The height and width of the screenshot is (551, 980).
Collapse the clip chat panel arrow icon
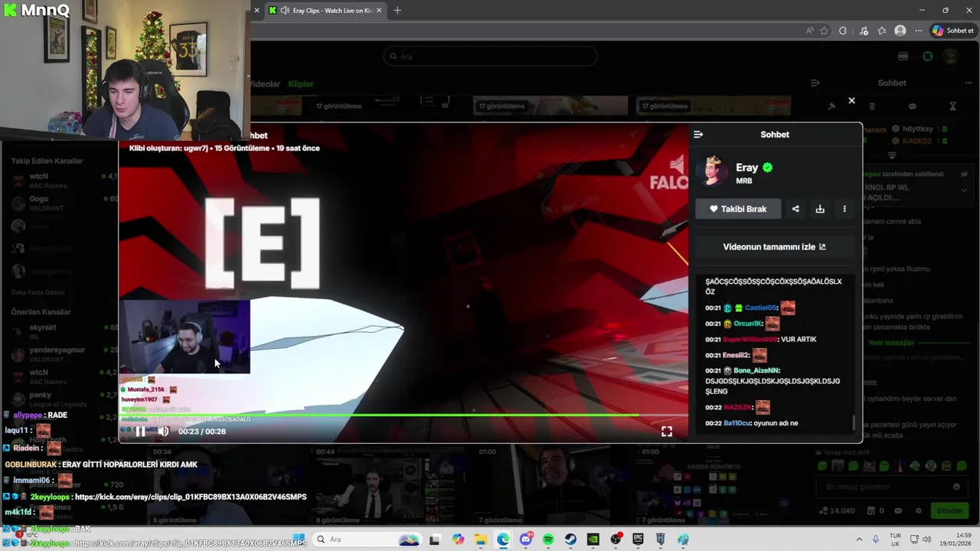tap(698, 135)
